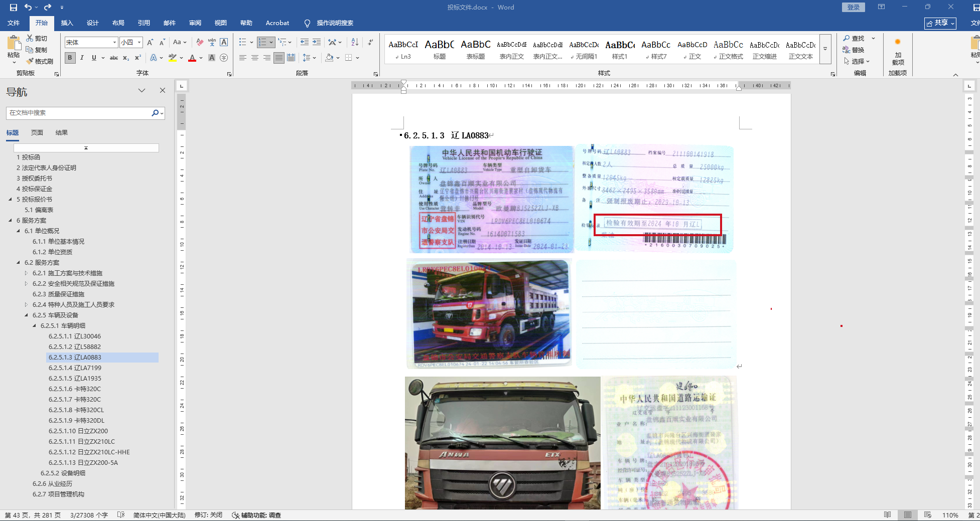Collapse the 6.2.5.1 车辆明细 tree node
This screenshot has width=980, height=521.
point(35,326)
